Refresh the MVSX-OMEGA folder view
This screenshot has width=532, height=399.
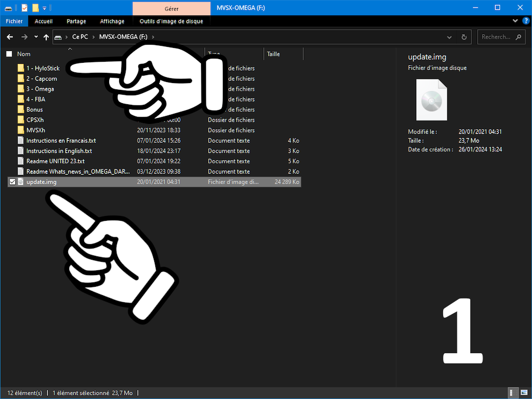coord(464,37)
